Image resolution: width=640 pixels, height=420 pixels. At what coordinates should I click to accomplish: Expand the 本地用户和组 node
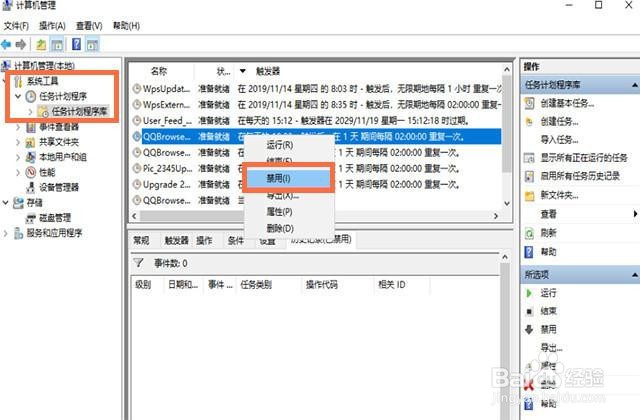point(18,157)
